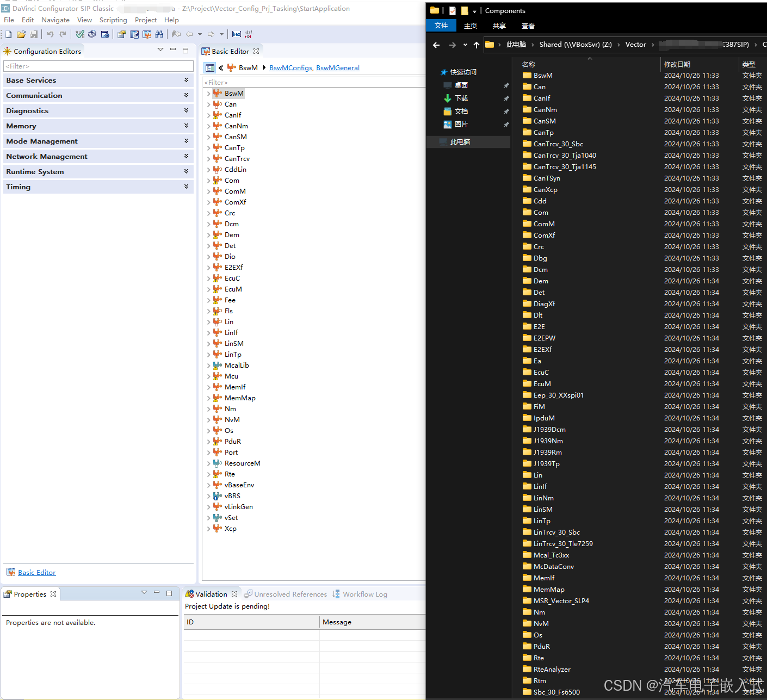The height and width of the screenshot is (700, 767).
Task: Open the 主页 ribbon tab in Explorer
Action: [471, 26]
